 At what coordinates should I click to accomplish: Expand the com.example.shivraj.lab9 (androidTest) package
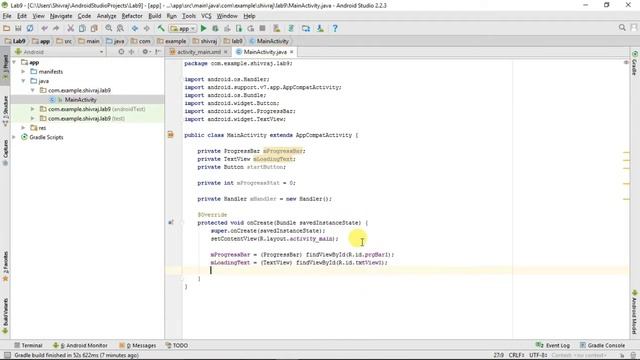pyautogui.click(x=33, y=109)
